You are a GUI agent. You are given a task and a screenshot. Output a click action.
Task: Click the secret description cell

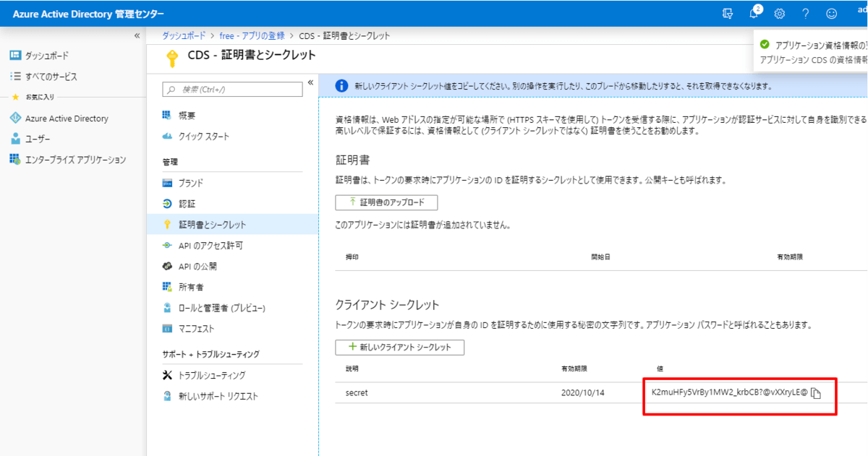(x=358, y=393)
